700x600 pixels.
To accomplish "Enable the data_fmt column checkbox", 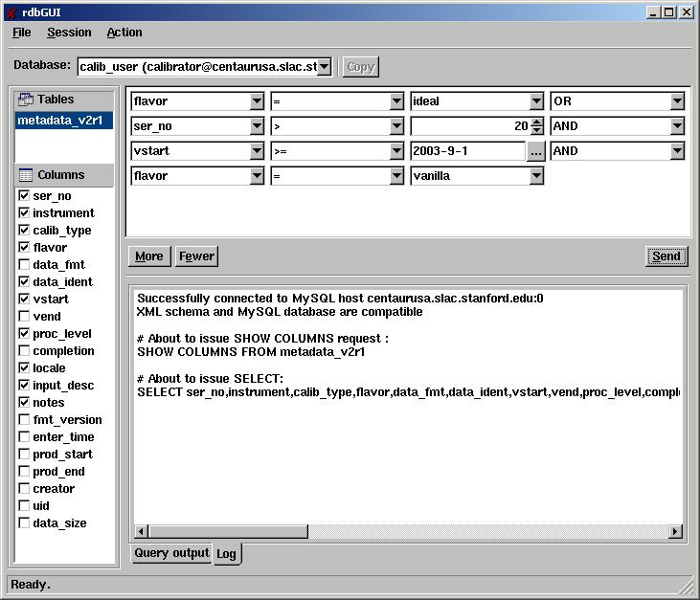I will [24, 265].
